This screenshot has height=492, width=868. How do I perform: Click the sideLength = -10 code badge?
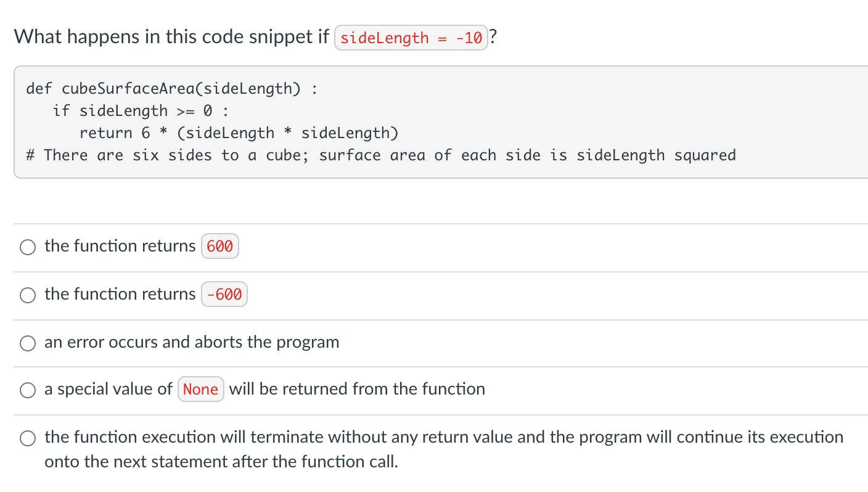411,38
